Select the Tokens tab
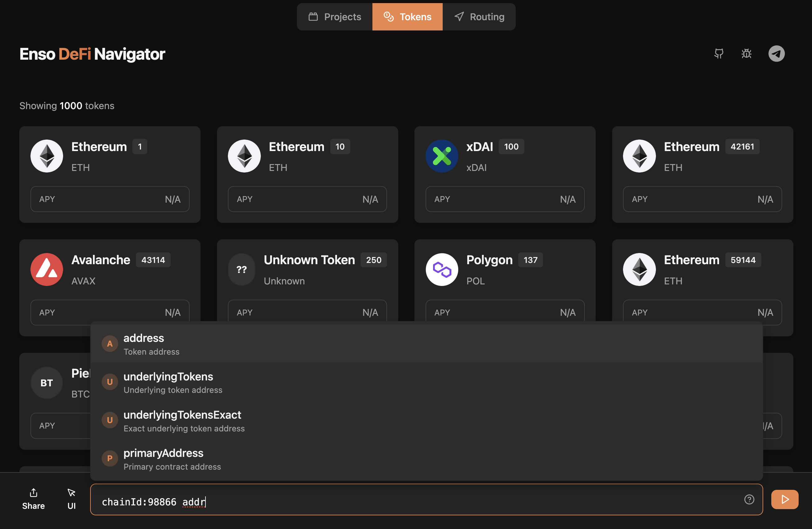Viewport: 812px width, 529px height. pos(407,17)
